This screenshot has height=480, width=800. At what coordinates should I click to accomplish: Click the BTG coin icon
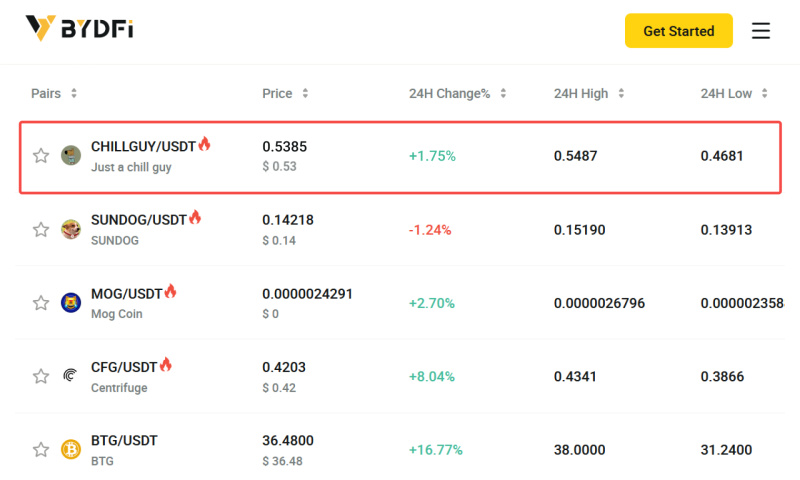(71, 449)
